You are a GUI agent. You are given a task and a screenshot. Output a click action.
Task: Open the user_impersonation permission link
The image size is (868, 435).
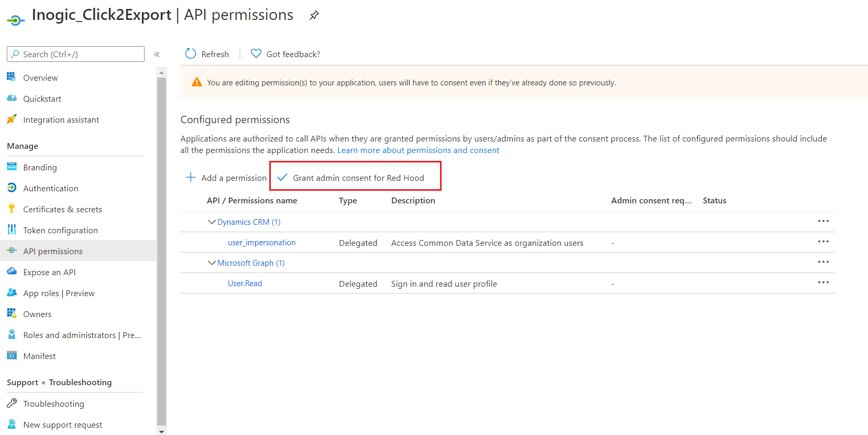point(261,243)
